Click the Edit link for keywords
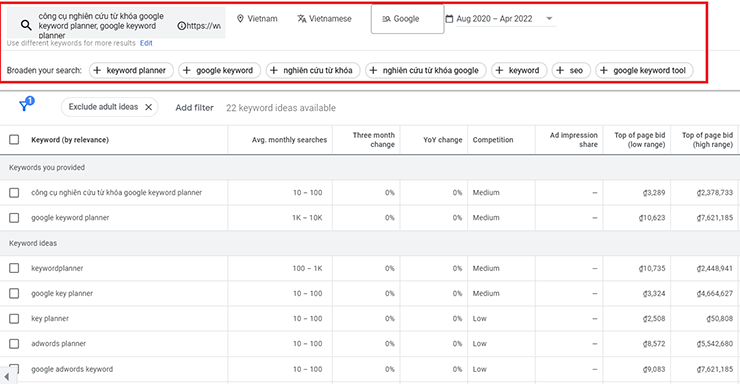Image resolution: width=740 pixels, height=384 pixels. pyautogui.click(x=146, y=43)
